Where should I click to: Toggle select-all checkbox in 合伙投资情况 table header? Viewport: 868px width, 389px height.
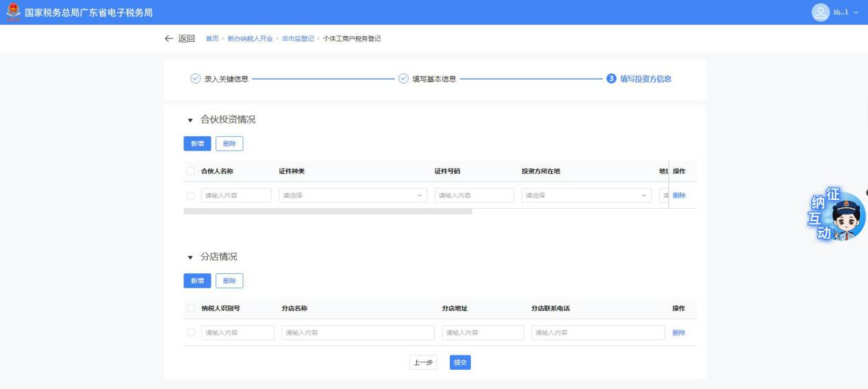(x=190, y=171)
